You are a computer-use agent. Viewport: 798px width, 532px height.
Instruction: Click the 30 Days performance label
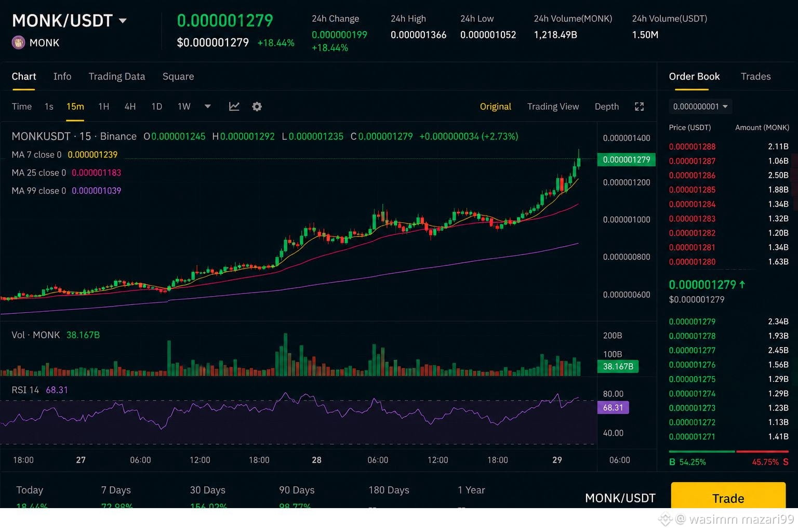click(x=207, y=490)
